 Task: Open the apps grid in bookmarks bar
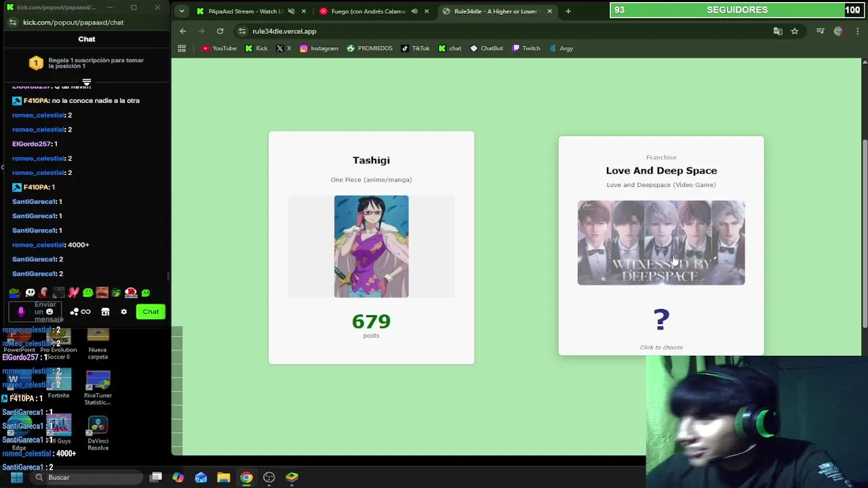182,48
